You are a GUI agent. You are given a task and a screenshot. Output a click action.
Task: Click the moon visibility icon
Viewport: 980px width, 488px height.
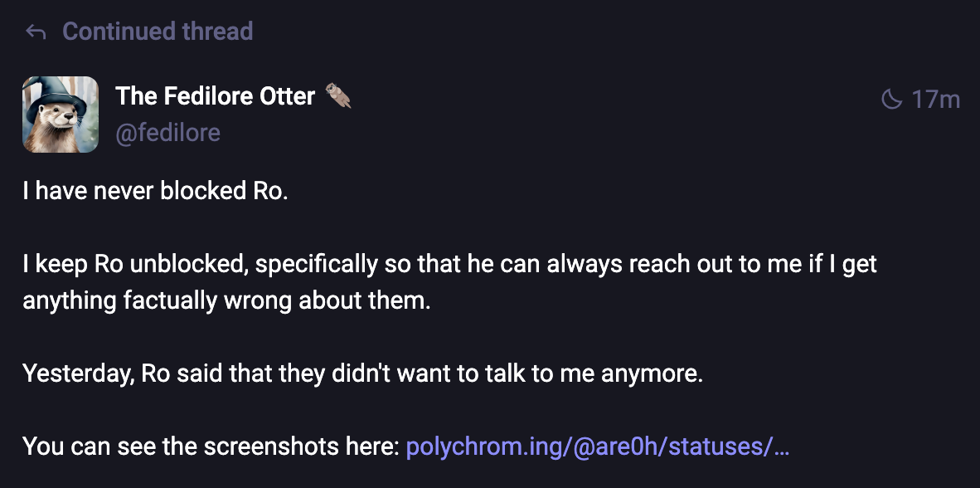[x=891, y=100]
